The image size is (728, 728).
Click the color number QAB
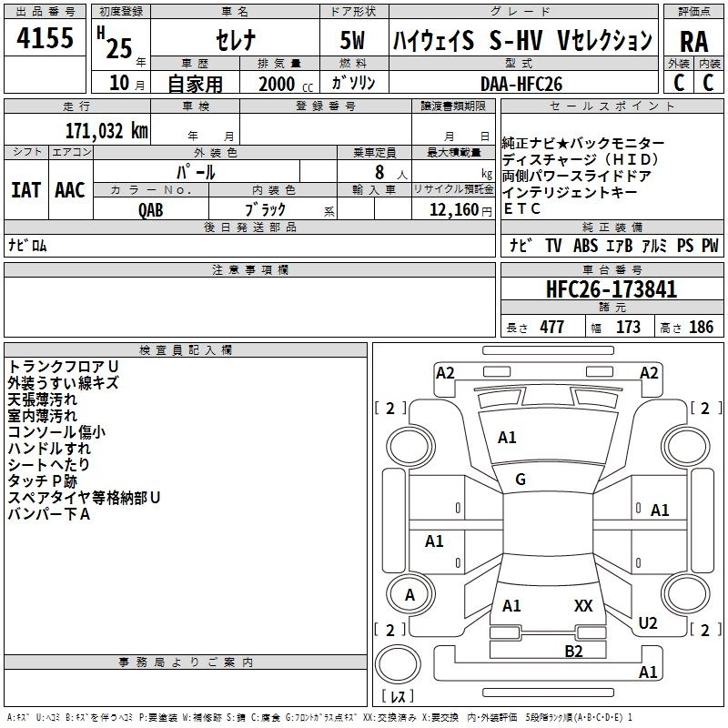point(151,208)
